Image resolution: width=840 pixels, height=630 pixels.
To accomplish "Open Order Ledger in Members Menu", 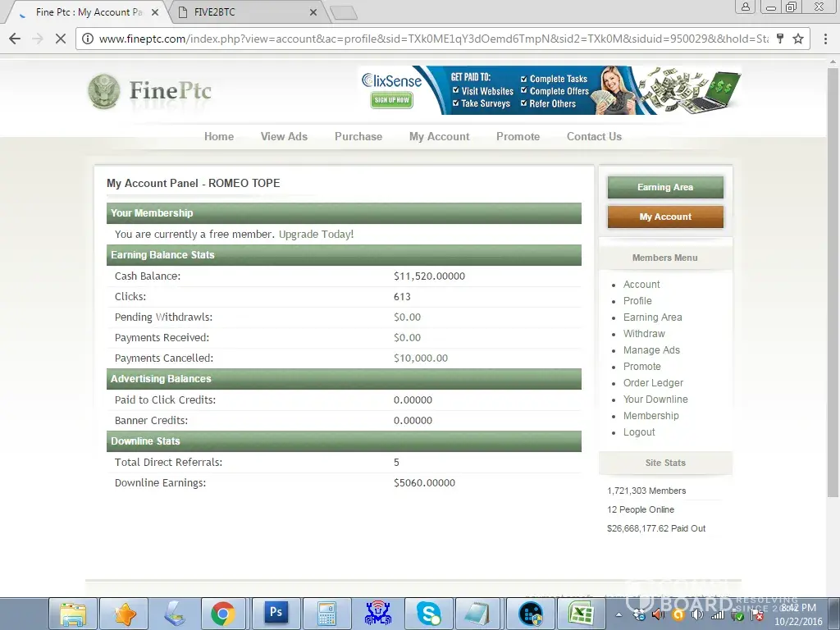I will [653, 383].
